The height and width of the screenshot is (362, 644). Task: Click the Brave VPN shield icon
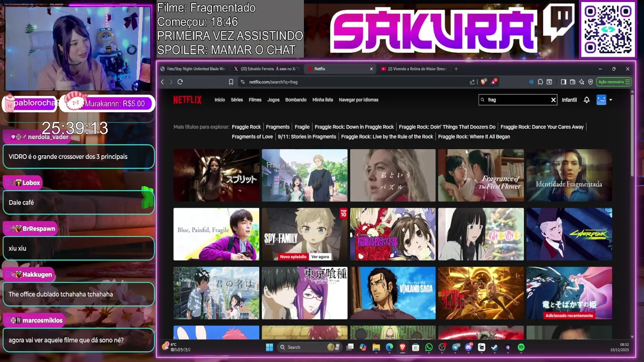click(591, 82)
